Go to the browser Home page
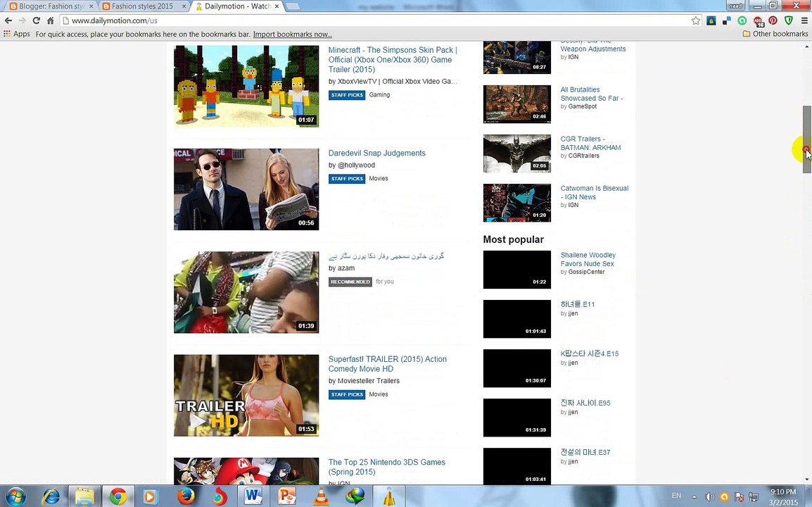This screenshot has height=507, width=812. 50,20
